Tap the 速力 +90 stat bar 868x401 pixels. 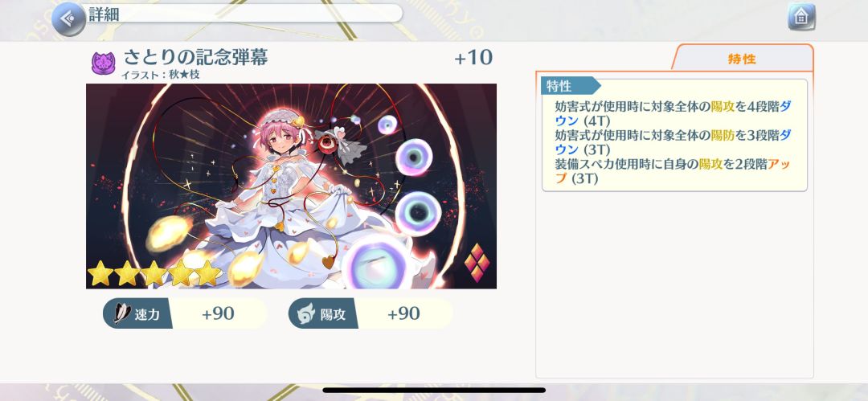185,314
